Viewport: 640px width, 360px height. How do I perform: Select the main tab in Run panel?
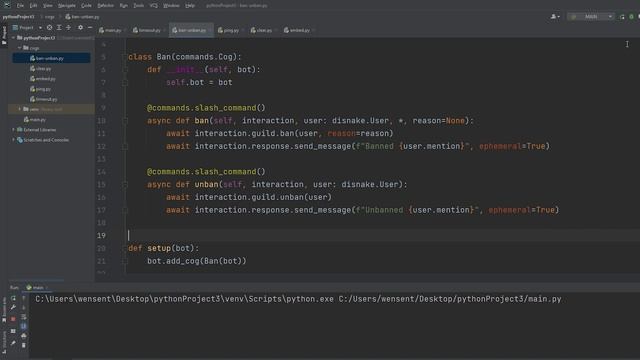[x=37, y=288]
